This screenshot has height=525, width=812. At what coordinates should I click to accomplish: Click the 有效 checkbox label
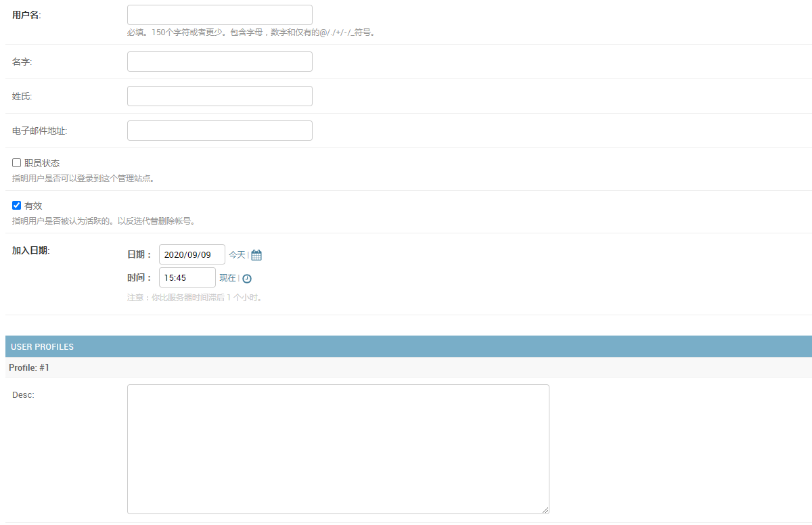coord(33,206)
